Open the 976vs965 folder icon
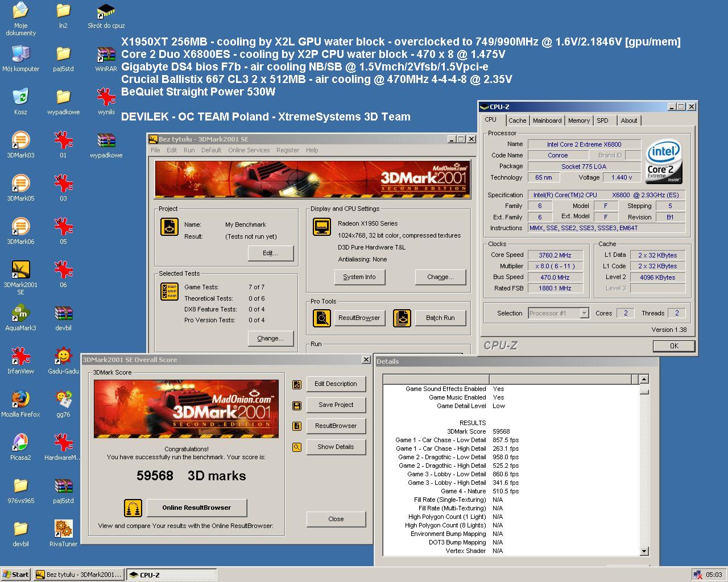Viewport: 728px width, 582px height. [20, 490]
